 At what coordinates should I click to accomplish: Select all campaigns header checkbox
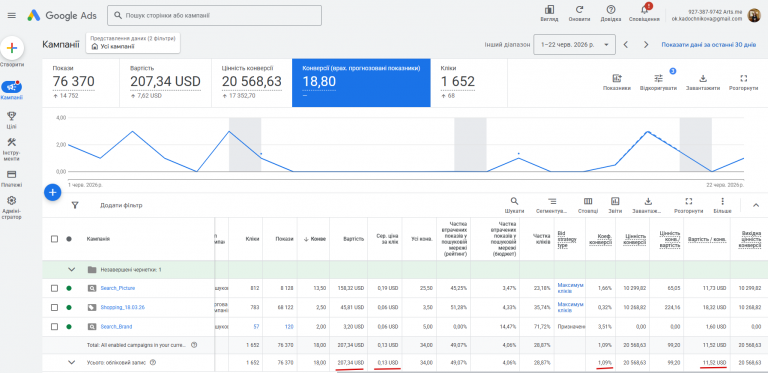click(54, 239)
